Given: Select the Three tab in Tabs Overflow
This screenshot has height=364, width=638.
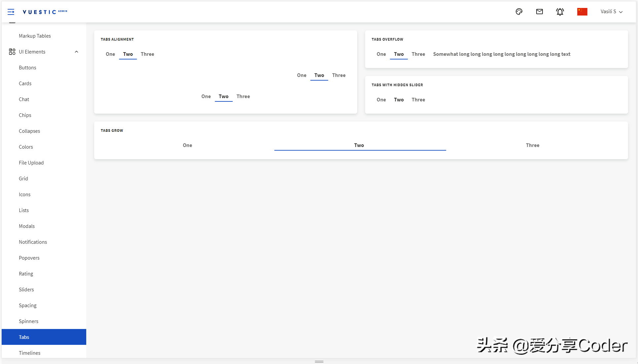Looking at the screenshot, I should [x=418, y=54].
